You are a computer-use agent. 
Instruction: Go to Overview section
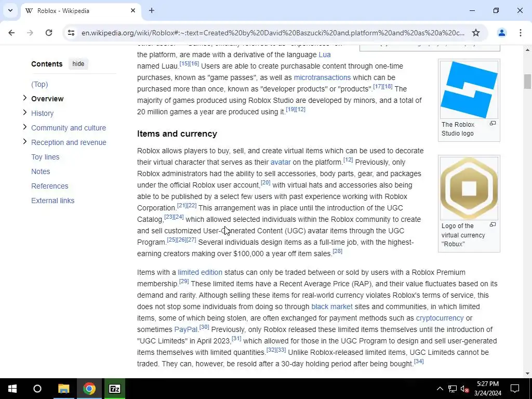pos(47,99)
